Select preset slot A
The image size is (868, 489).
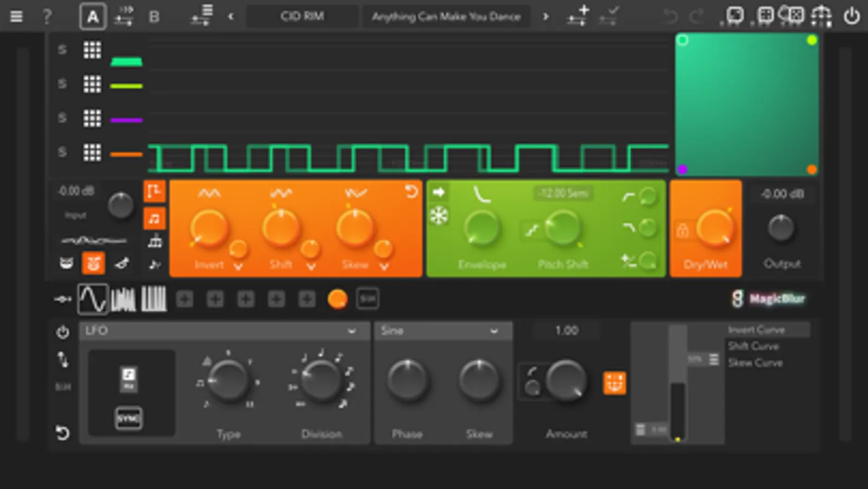[93, 16]
